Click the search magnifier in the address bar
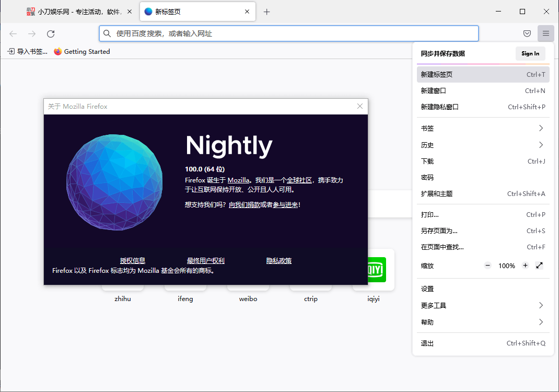 pos(107,33)
